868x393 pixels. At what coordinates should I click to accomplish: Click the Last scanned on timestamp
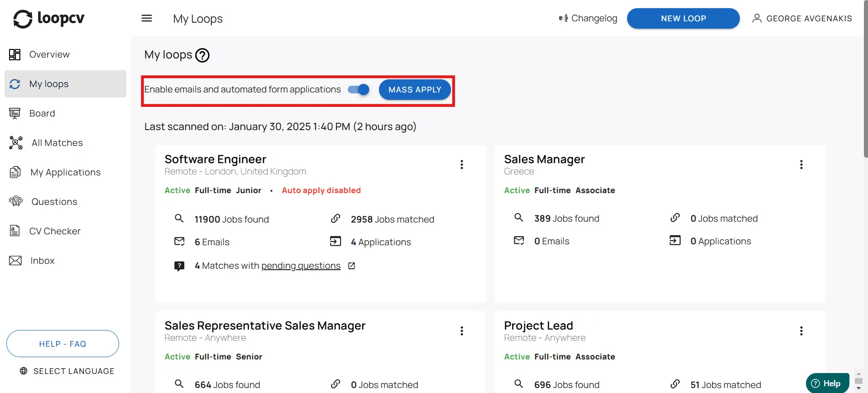tap(280, 126)
